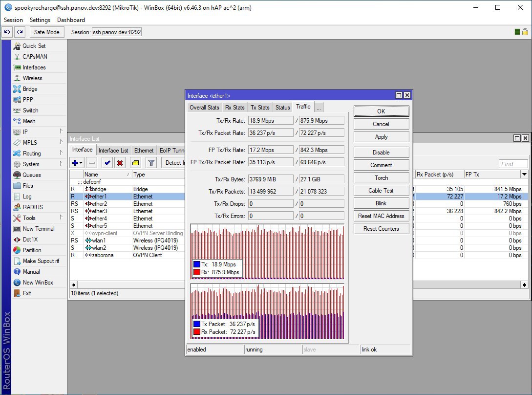Screen dimensions: 532x395
Task: Open filter funnel in Interface List
Action: coord(151,163)
